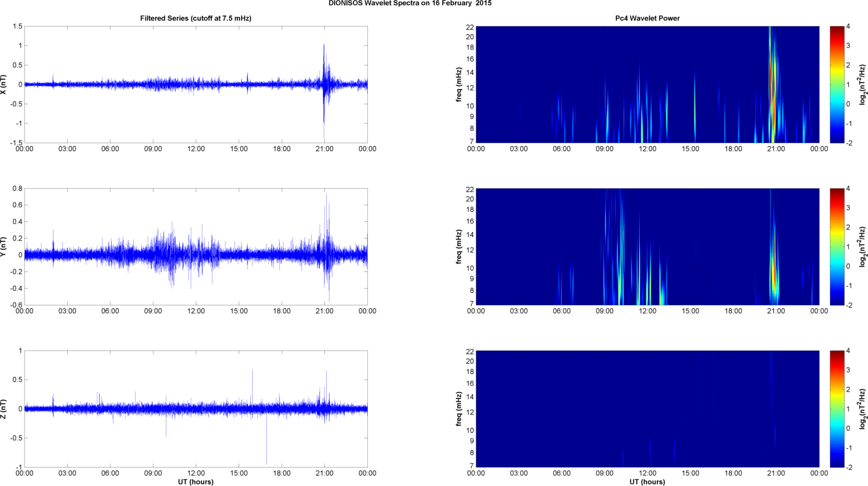This screenshot has width=868, height=486.
Task: Click the '14' frequency tick of middle spectrogram
Action: pyautogui.click(x=470, y=235)
